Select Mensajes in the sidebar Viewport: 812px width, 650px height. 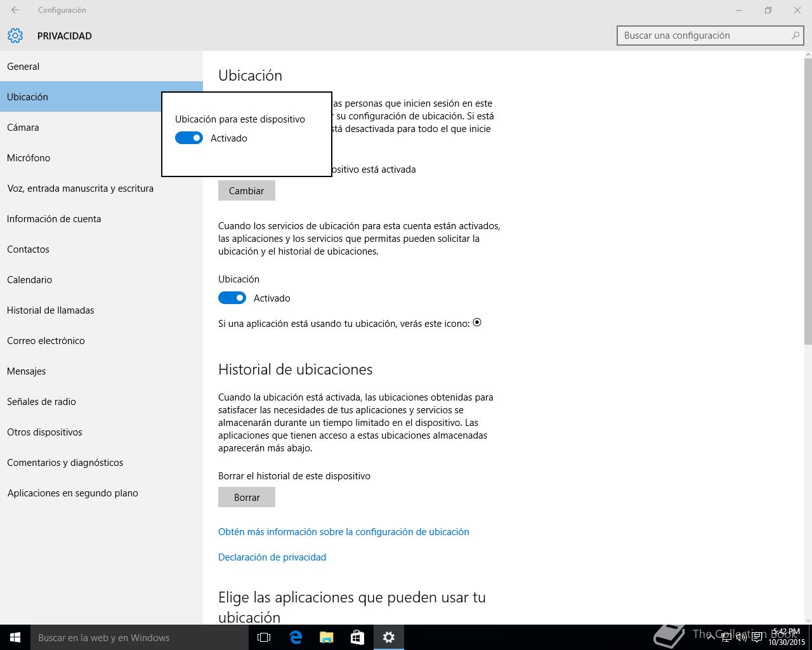pos(101,371)
